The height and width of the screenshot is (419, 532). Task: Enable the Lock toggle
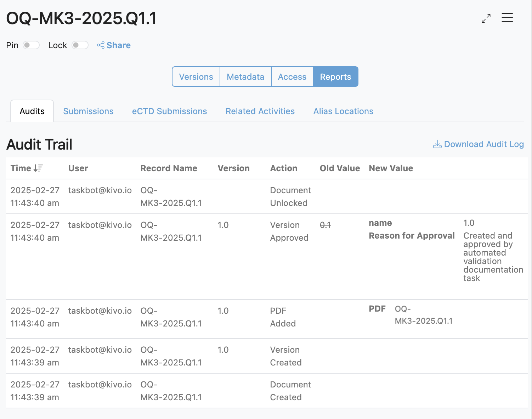[x=80, y=45]
